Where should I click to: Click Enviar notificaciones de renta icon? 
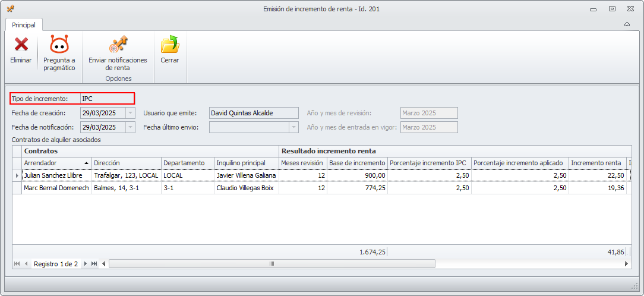click(x=118, y=45)
